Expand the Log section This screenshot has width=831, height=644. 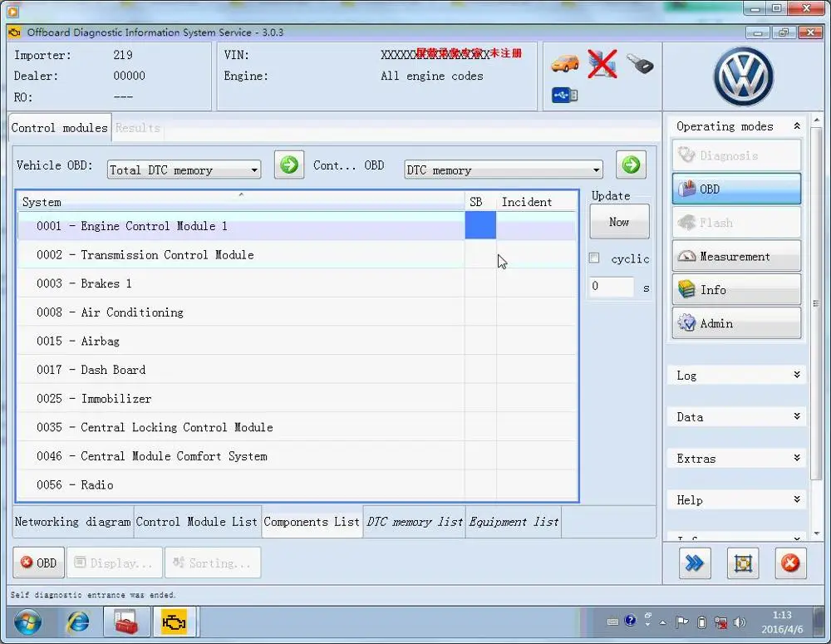[735, 376]
